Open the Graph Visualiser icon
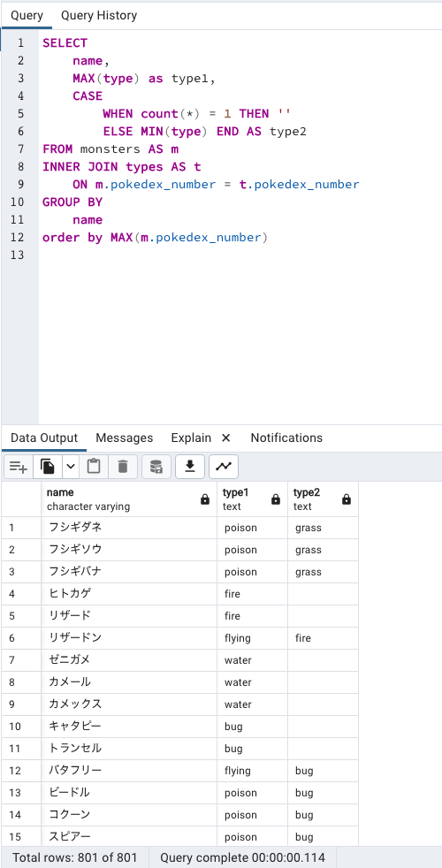Screen dimensions: 442x868 pyautogui.click(x=224, y=467)
